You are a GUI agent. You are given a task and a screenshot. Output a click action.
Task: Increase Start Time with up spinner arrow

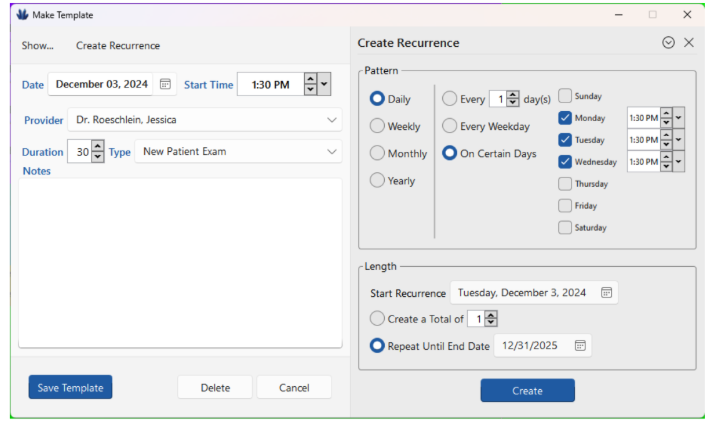(310, 80)
